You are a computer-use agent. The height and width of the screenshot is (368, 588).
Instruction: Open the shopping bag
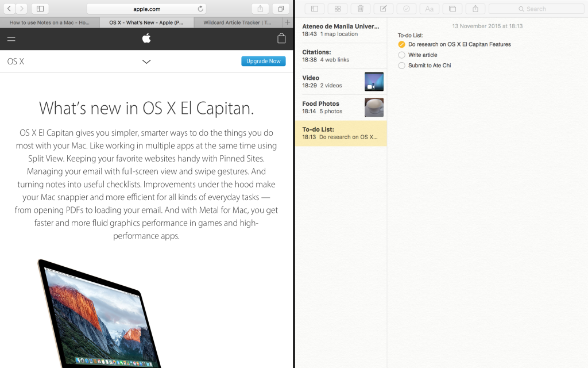[281, 39]
